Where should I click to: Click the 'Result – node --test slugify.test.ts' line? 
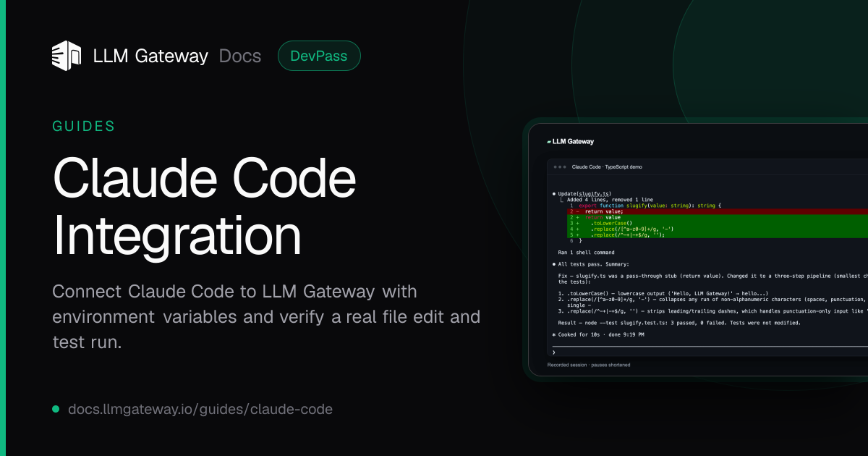pyautogui.click(x=679, y=323)
